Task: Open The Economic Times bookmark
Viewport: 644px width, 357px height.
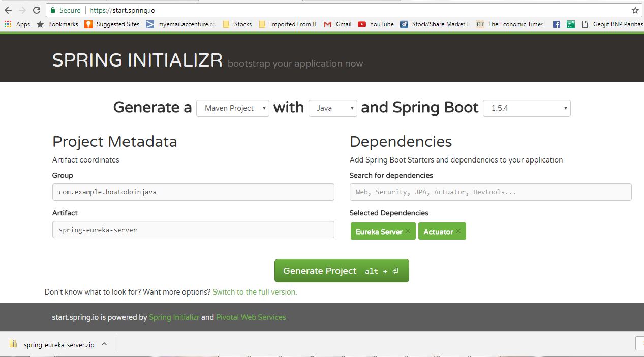Action: tap(510, 24)
